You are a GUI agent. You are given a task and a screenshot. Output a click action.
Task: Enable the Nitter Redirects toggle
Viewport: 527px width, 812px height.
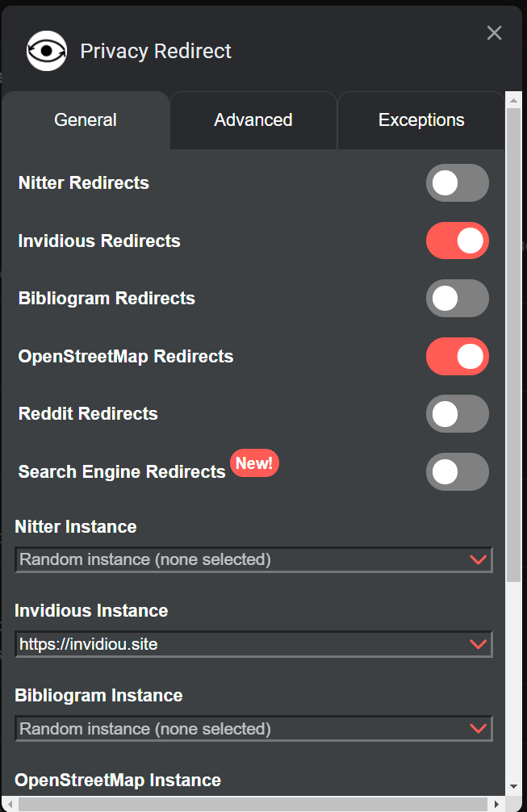[x=457, y=182]
